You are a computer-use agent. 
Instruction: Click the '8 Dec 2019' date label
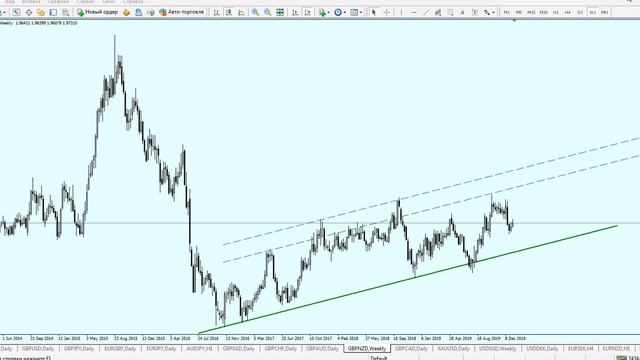pos(515,338)
